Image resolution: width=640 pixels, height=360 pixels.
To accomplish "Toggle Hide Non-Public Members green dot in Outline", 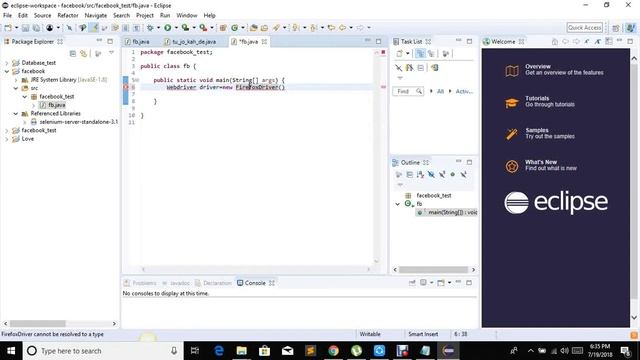I will click(453, 175).
